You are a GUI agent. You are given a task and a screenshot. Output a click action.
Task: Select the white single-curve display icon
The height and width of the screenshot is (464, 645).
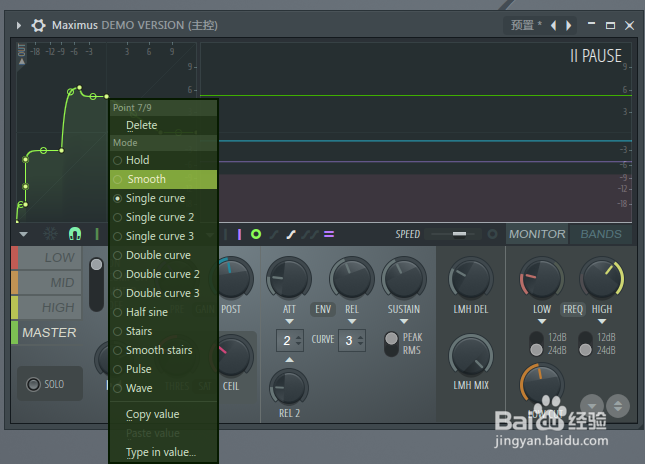point(291,234)
